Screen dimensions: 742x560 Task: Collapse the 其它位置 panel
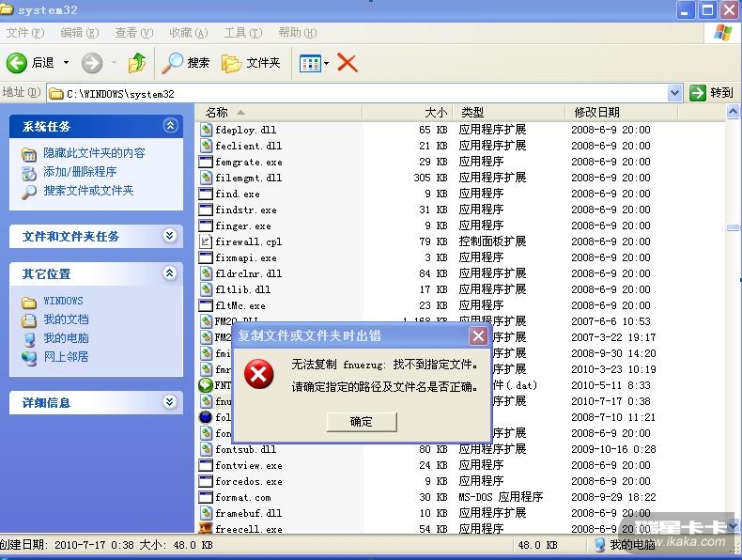coord(169,273)
